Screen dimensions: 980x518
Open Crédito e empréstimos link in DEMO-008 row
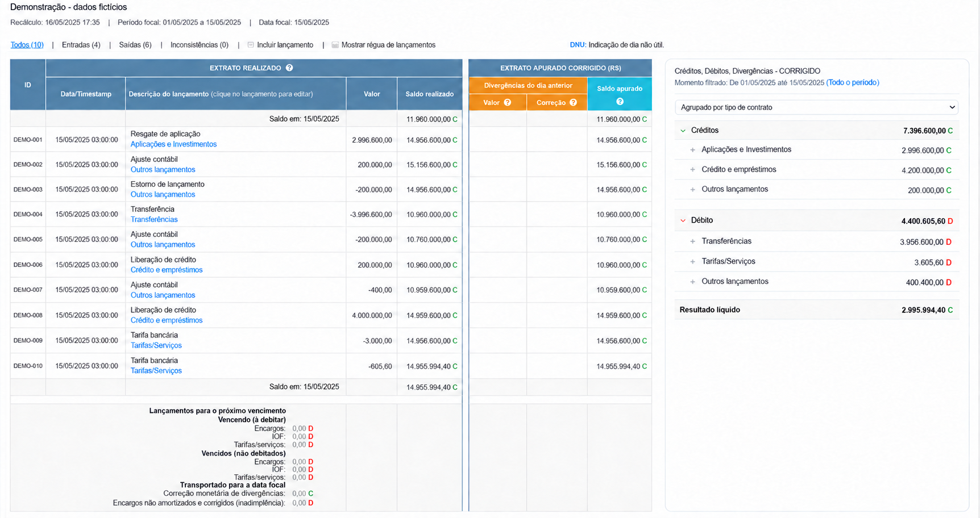click(x=167, y=320)
